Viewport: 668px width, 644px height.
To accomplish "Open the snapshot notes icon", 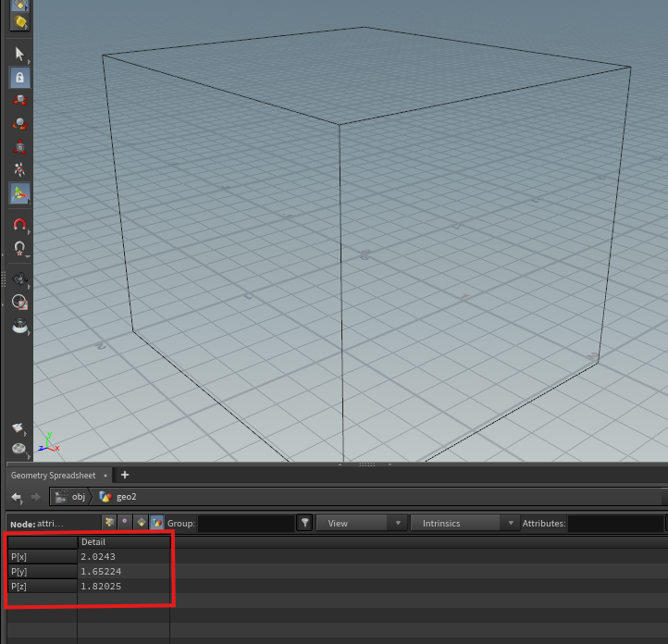I will pyautogui.click(x=19, y=427).
